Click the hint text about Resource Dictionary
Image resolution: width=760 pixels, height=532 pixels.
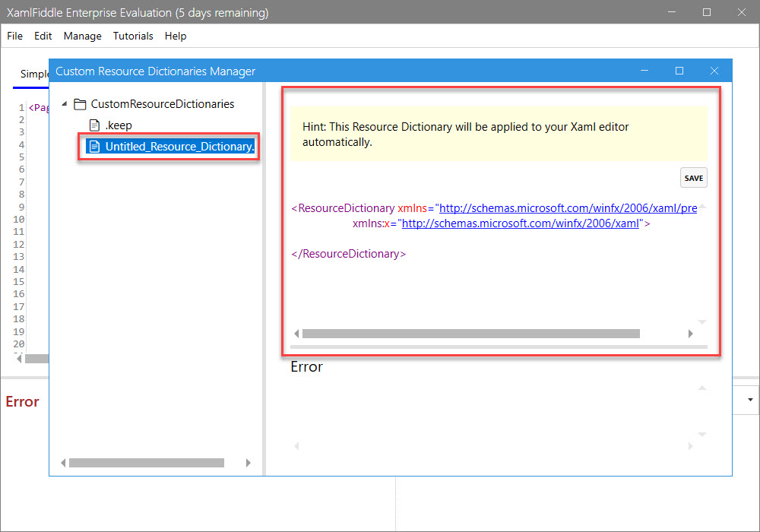pyautogui.click(x=465, y=135)
